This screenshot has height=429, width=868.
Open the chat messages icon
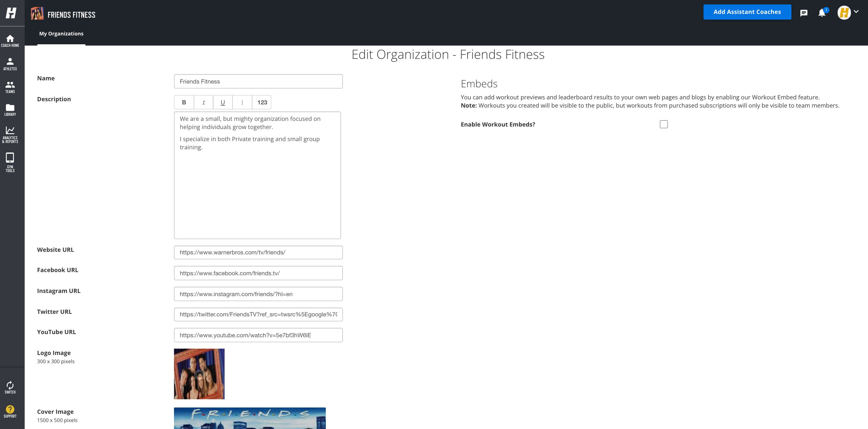pos(804,13)
